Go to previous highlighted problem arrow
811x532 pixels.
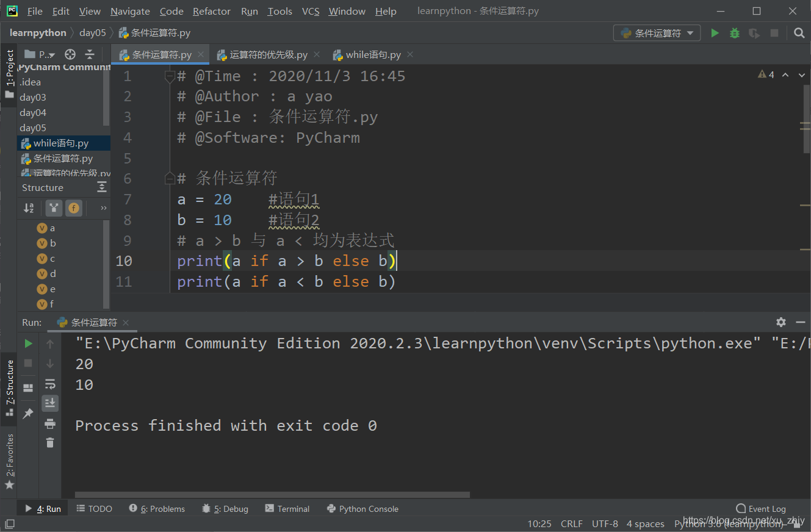point(785,74)
